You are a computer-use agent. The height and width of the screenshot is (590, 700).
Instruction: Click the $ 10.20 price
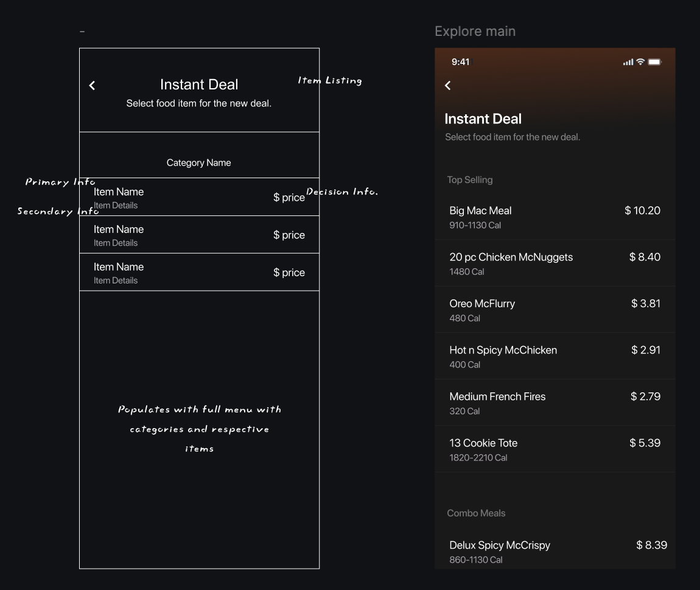pyautogui.click(x=642, y=210)
